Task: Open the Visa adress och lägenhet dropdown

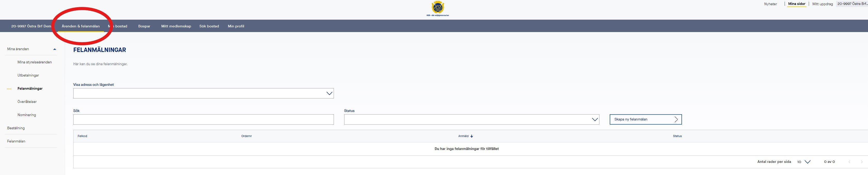Action: 203,93
